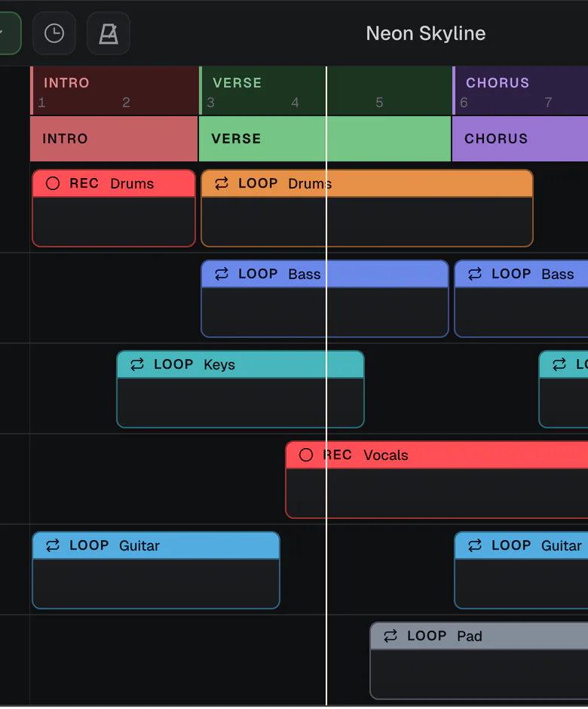Viewport: 588px width, 709px height.
Task: Click bar number 5 in the ruler
Action: [379, 103]
